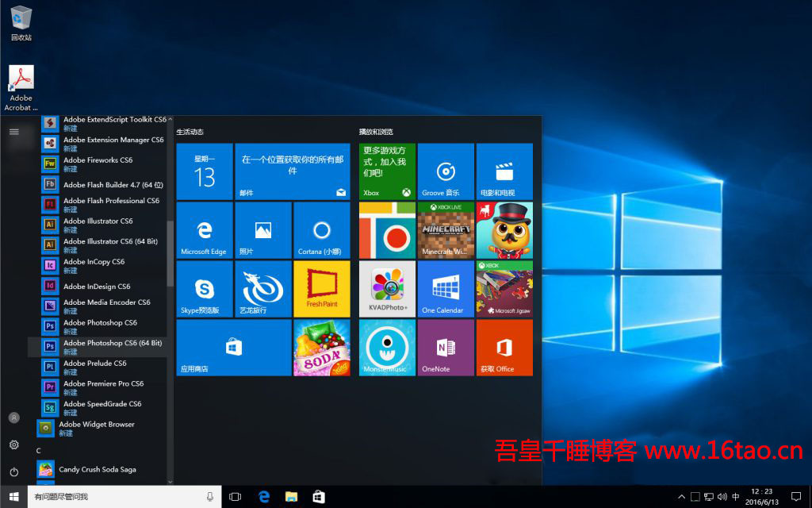Screen dimensions: 812x508
Task: Open the Xbox tile
Action: [387, 171]
